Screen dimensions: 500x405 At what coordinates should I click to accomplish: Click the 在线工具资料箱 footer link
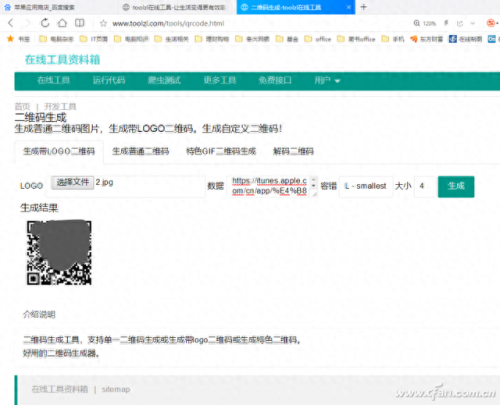coord(60,389)
